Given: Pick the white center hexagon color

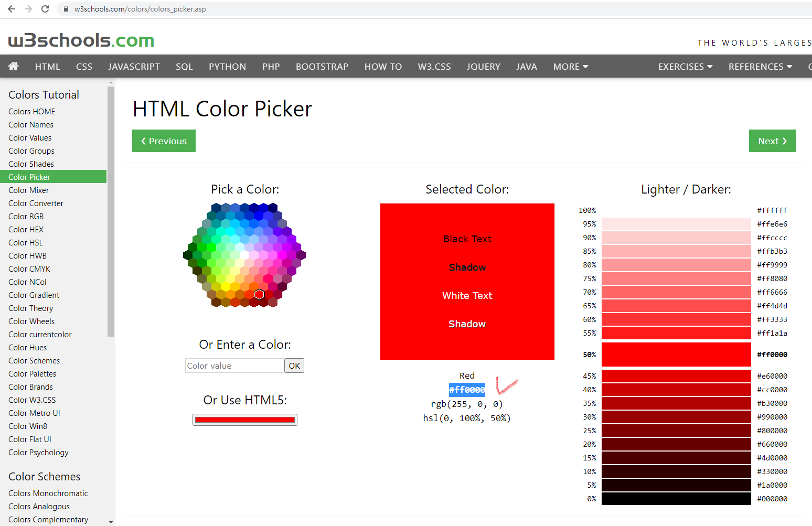Looking at the screenshot, I should coord(244,255).
